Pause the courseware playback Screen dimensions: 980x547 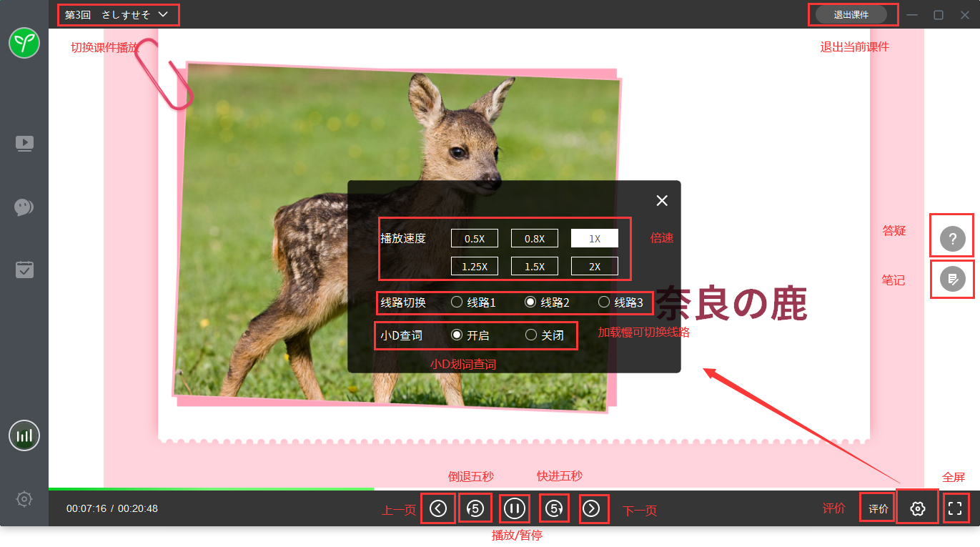click(x=515, y=508)
